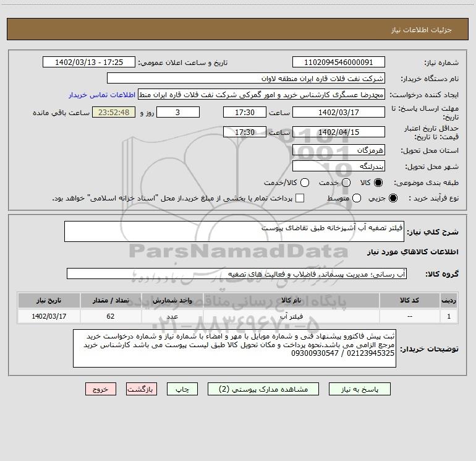Click the نام کالا column header

pos(291,300)
